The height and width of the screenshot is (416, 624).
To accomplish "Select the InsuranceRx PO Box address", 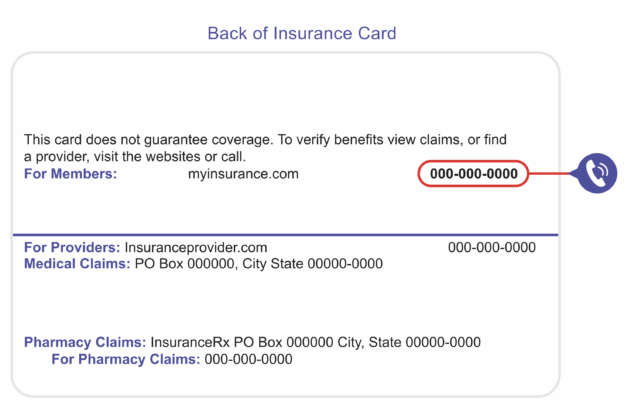I will tap(316, 342).
